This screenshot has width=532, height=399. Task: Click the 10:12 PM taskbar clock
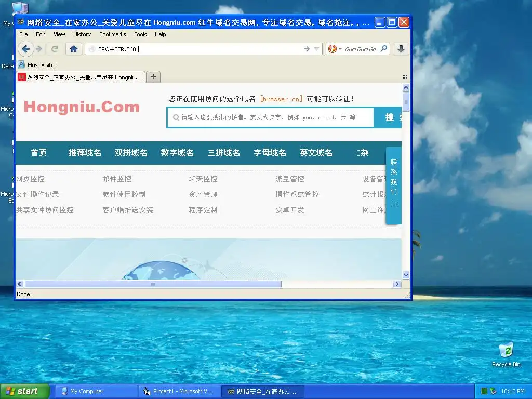coord(513,391)
